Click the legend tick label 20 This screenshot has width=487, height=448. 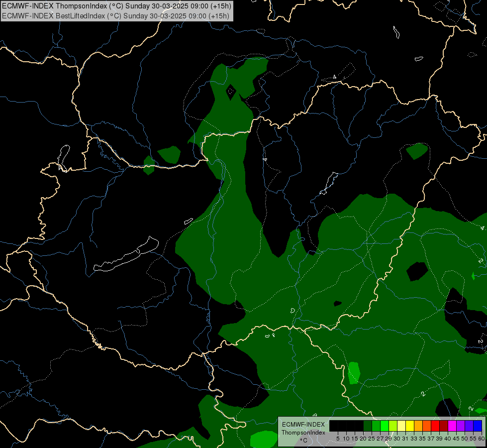click(x=363, y=439)
